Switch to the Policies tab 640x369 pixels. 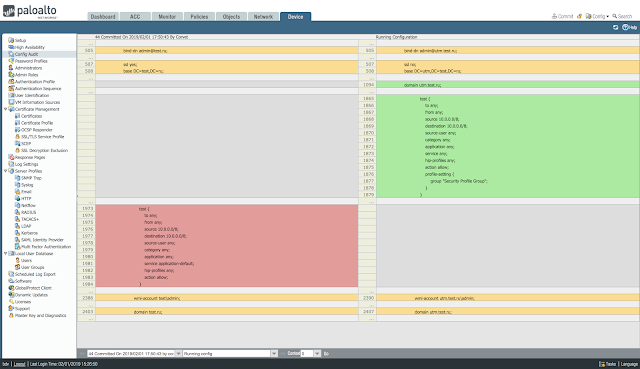[x=199, y=17]
